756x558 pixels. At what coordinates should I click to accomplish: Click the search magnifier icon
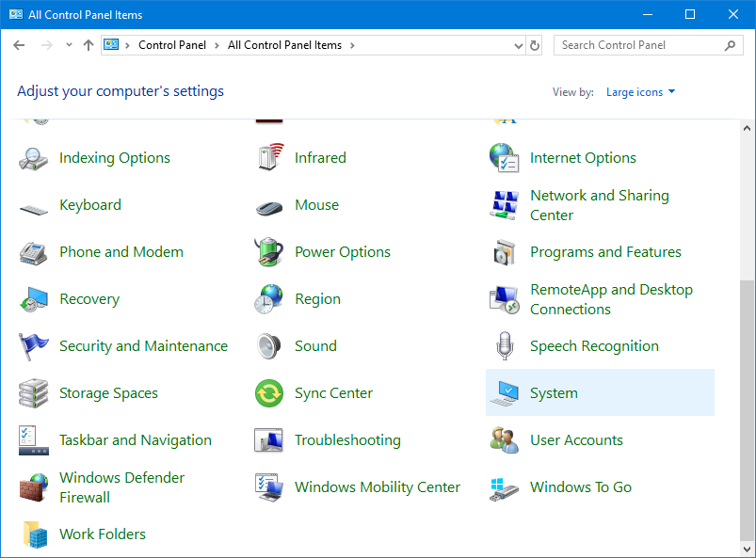point(730,45)
